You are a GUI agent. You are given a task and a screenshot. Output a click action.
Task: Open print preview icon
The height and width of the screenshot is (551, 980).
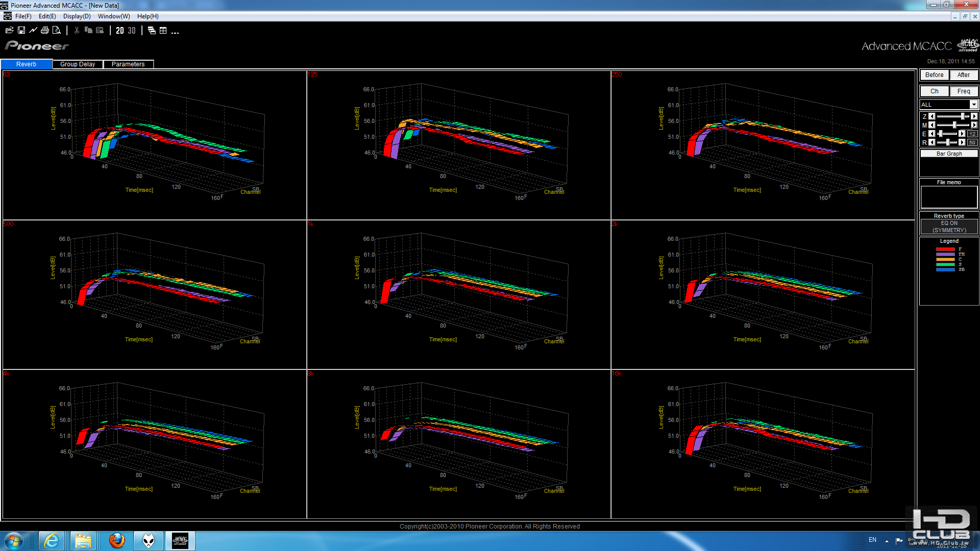pos(57,31)
